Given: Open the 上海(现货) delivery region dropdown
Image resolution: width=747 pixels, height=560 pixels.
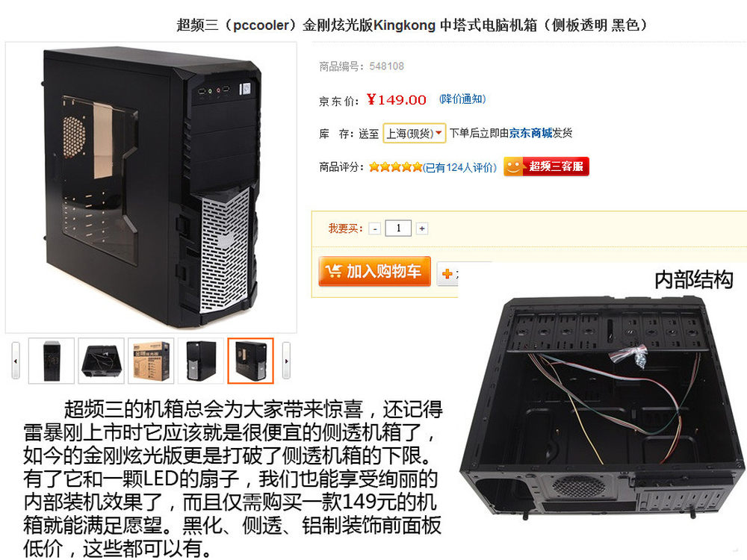Looking at the screenshot, I should pyautogui.click(x=414, y=134).
